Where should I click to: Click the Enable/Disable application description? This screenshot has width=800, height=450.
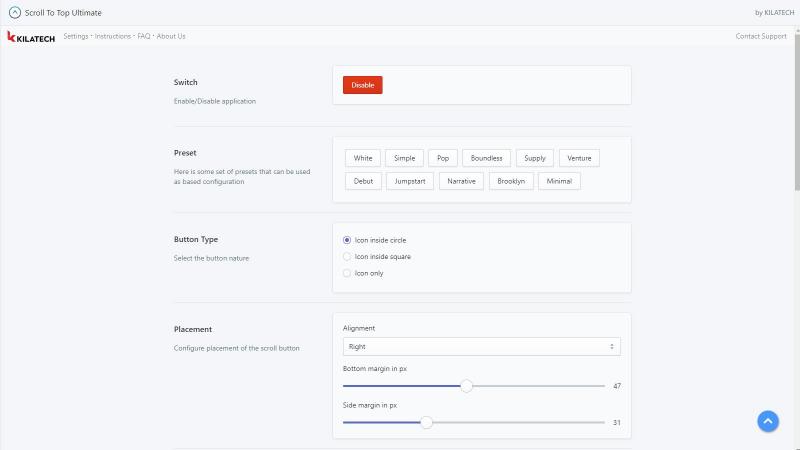tap(215, 102)
